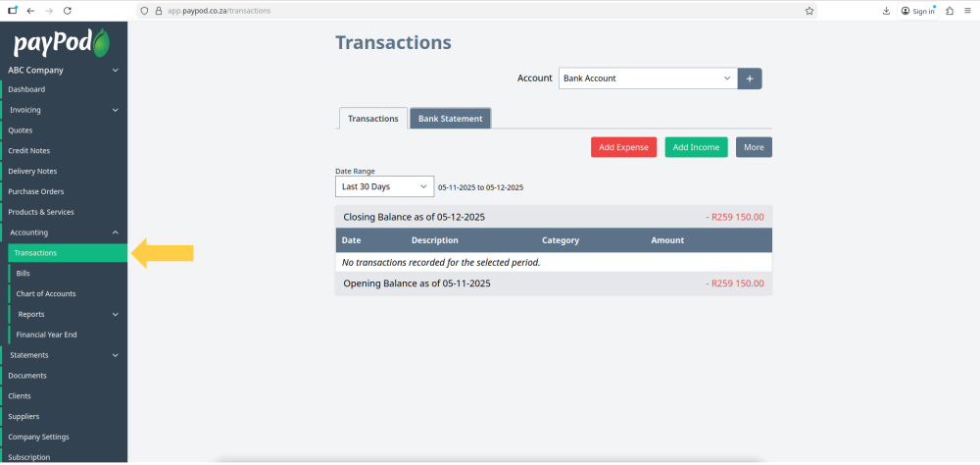
Task: Click the Category column header
Action: click(x=561, y=240)
